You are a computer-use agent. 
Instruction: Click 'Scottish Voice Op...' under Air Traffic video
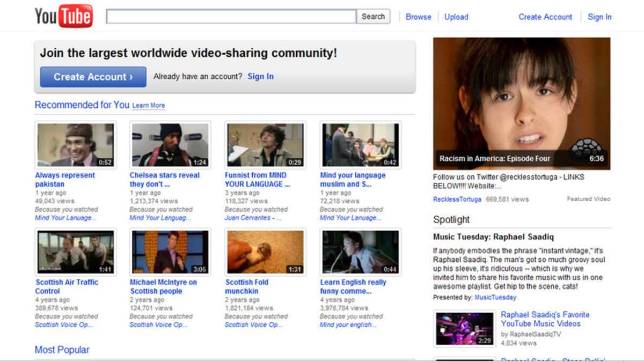tap(64, 324)
